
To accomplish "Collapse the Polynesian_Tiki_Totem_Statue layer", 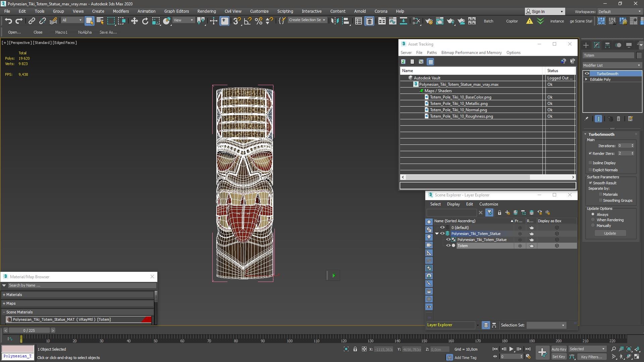I will click(x=437, y=234).
